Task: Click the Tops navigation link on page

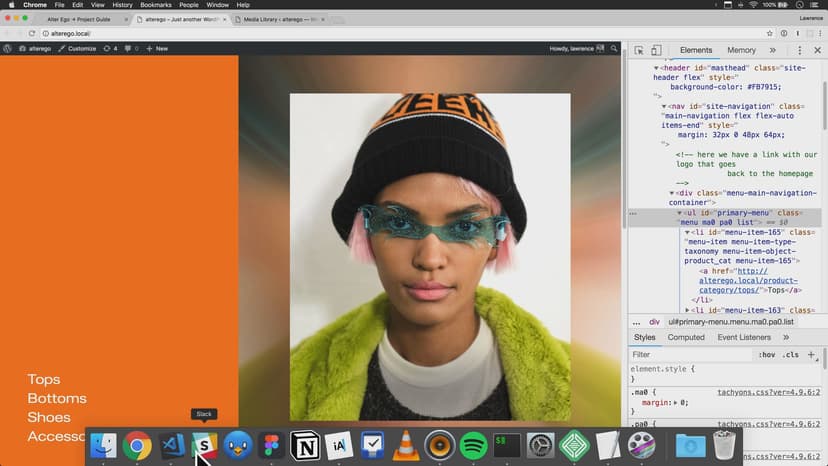Action: click(x=44, y=379)
